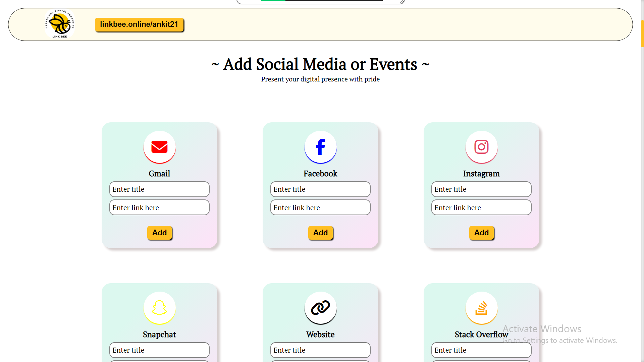Open the linkbee.online/ankit21 link button
The height and width of the screenshot is (362, 644).
coord(139,24)
